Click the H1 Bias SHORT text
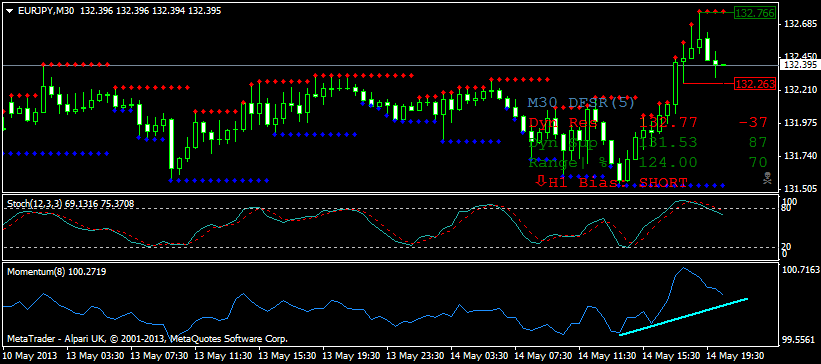 click(618, 182)
